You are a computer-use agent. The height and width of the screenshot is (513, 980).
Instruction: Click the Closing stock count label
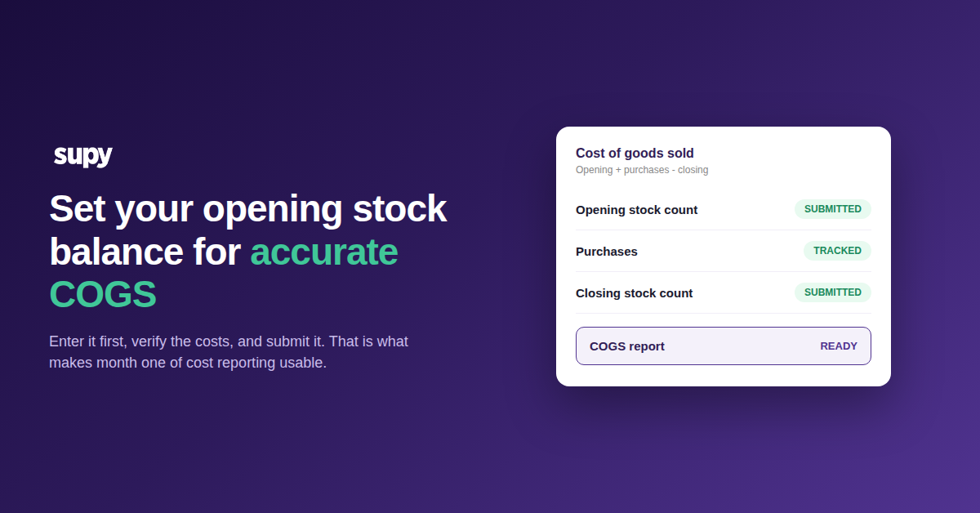[x=634, y=293]
